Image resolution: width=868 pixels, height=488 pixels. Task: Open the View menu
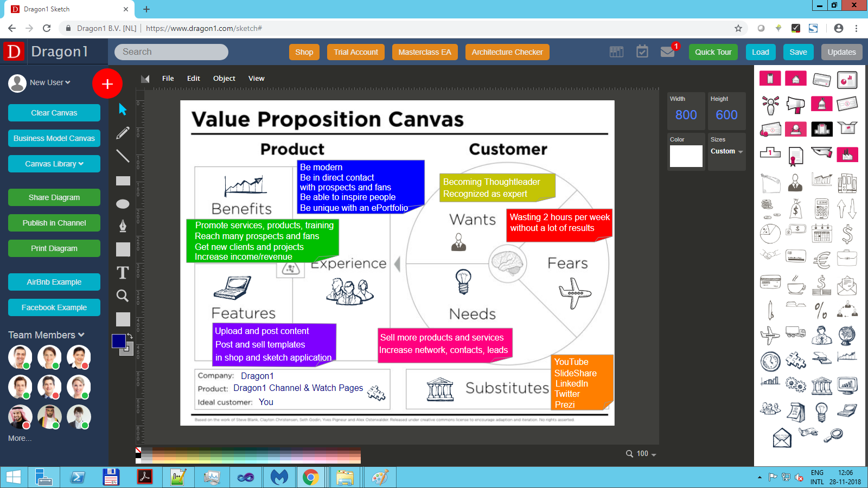coord(257,78)
